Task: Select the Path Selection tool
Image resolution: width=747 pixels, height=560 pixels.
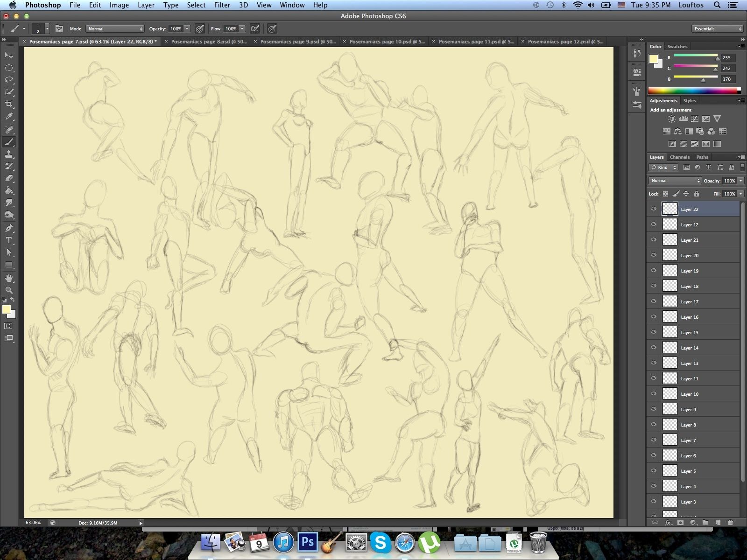Action: (9, 252)
